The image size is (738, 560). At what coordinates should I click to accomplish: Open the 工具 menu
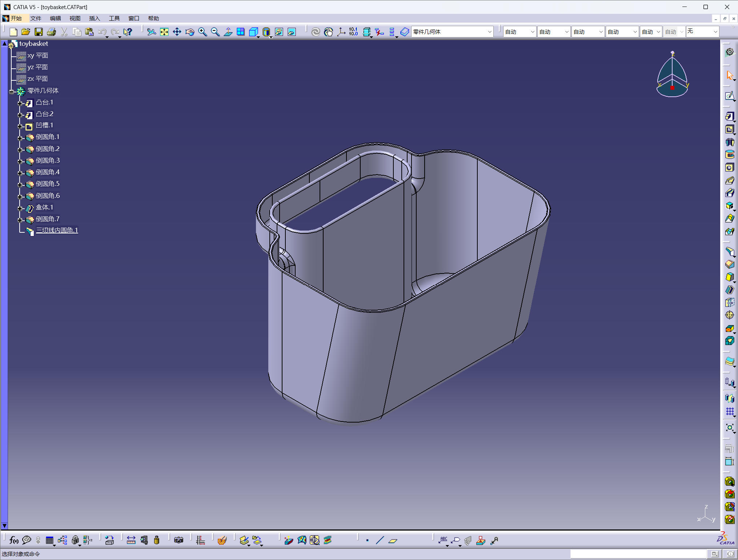(x=114, y=18)
